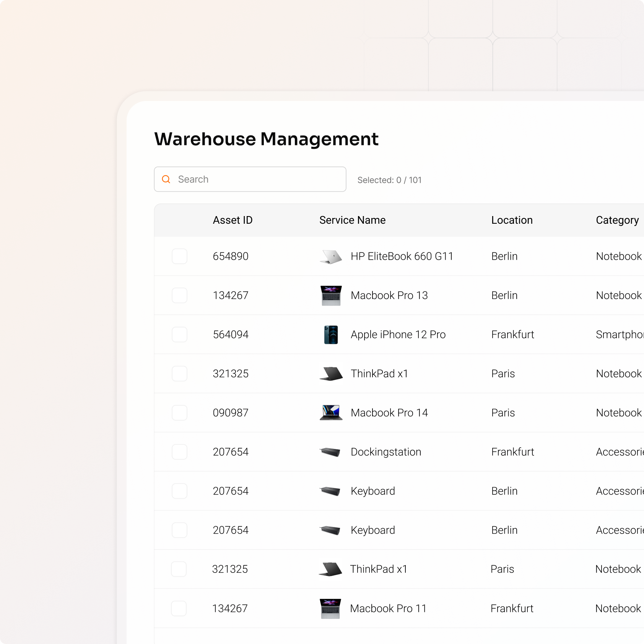Click asset ID 654890

231,256
